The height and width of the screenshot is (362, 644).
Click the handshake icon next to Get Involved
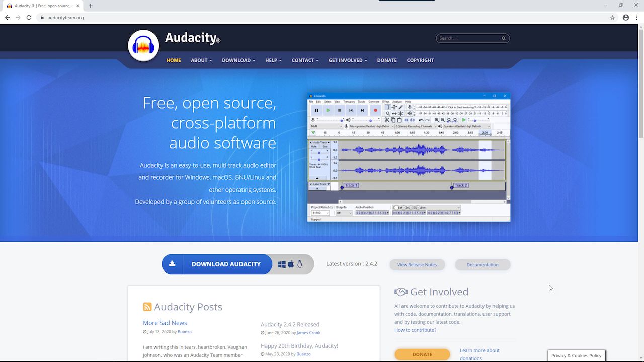coord(400,292)
